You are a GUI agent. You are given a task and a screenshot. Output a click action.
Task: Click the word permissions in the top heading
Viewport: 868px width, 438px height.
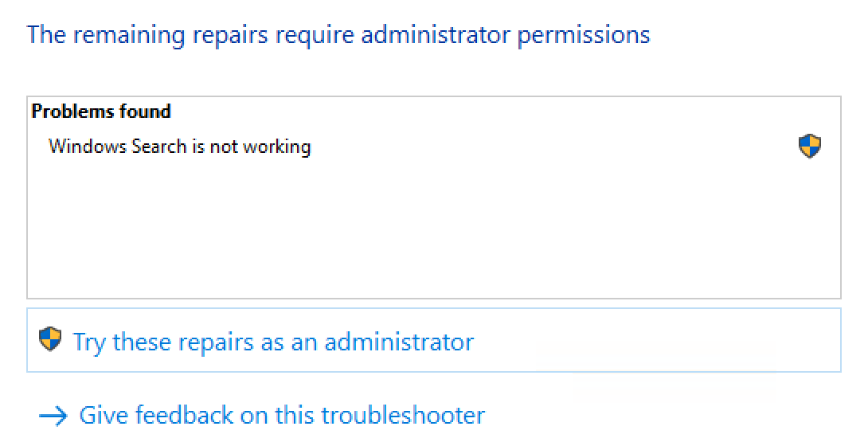pos(584,35)
